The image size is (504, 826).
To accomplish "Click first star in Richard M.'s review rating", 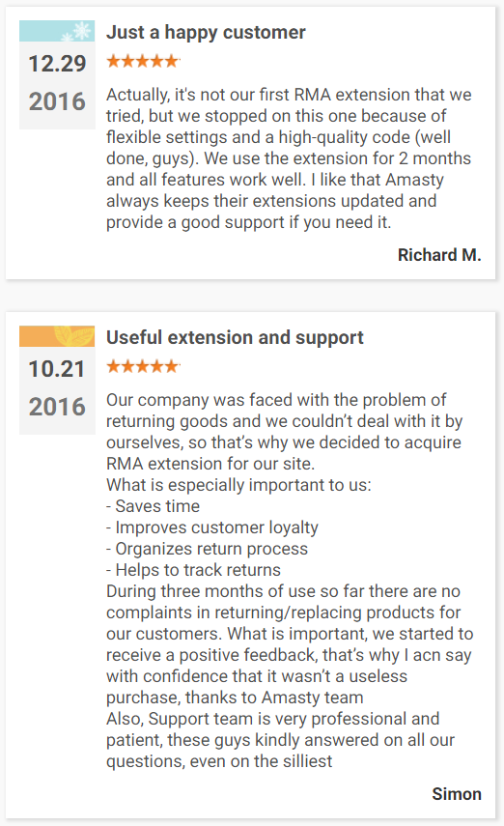I will (113, 61).
